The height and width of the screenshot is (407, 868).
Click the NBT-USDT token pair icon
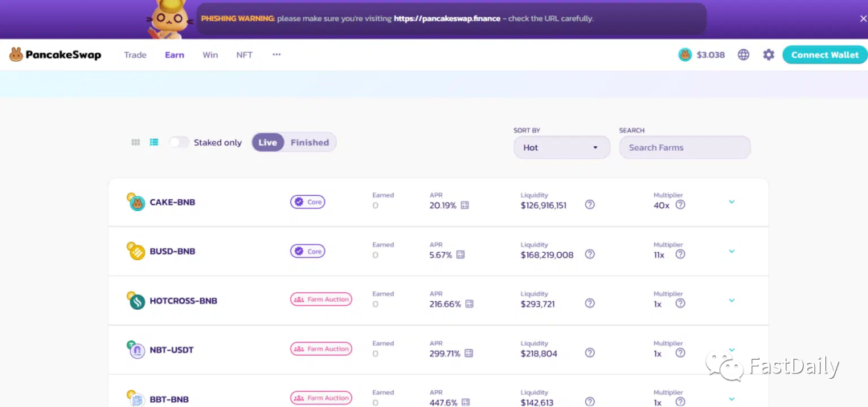[136, 349]
